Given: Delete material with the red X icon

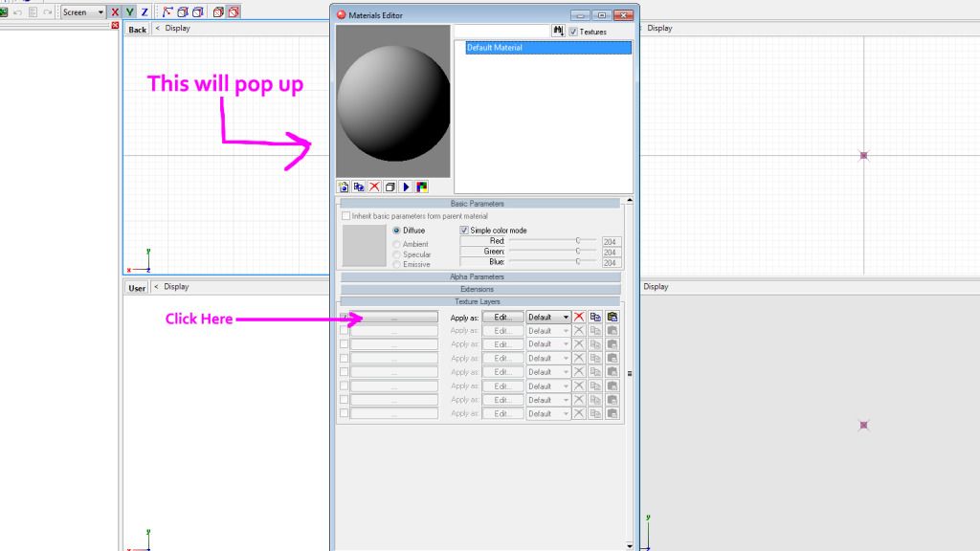Looking at the screenshot, I should coord(374,187).
